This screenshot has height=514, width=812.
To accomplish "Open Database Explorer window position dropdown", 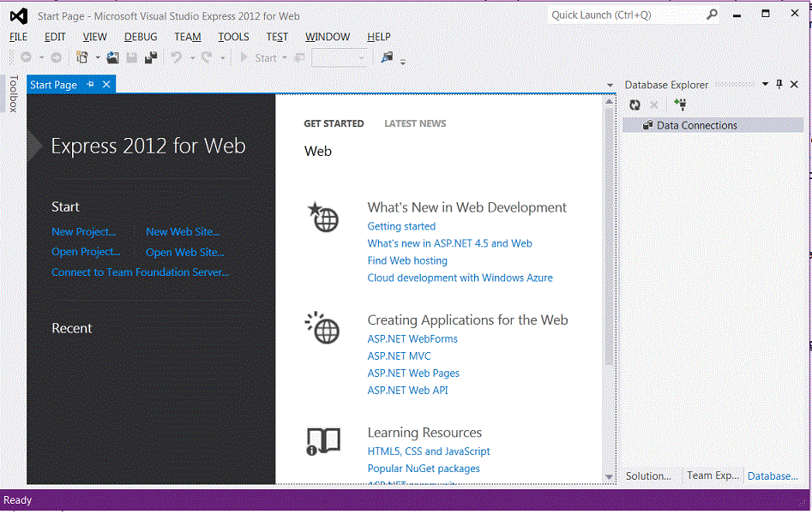I will 765,84.
